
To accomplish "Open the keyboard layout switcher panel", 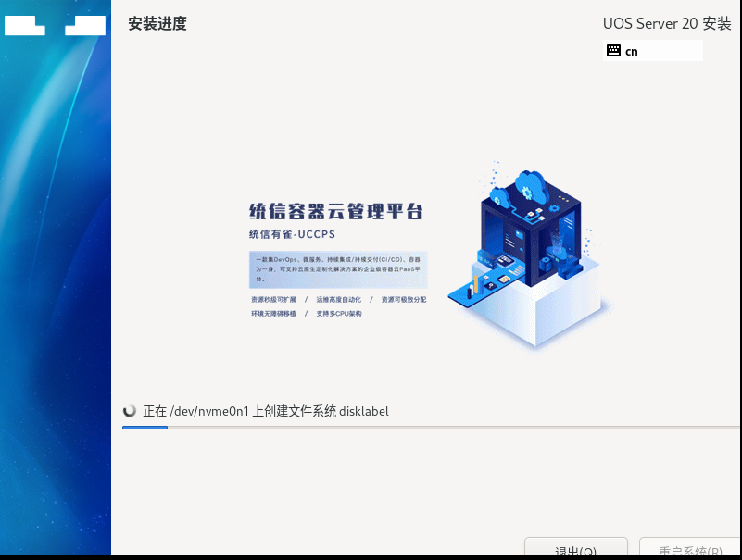I will (x=653, y=51).
